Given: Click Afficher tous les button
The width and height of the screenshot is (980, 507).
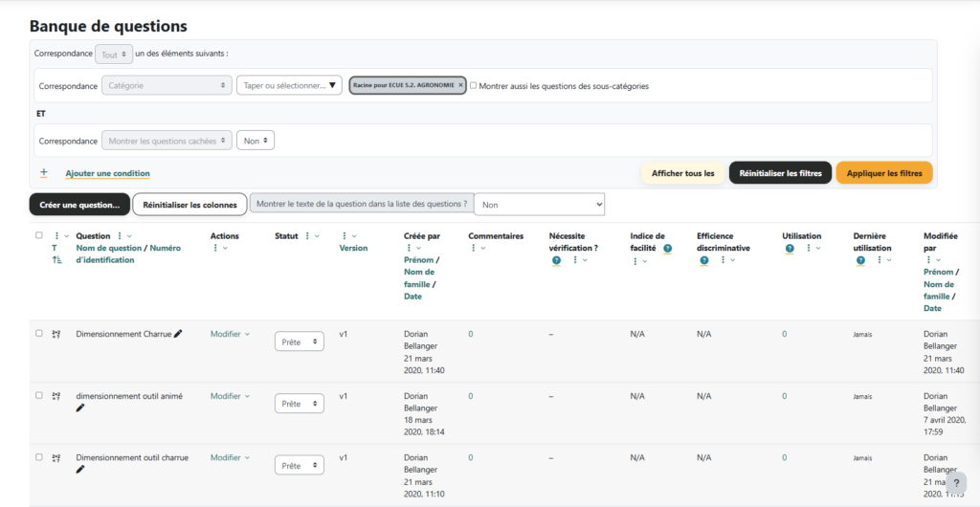Looking at the screenshot, I should pyautogui.click(x=683, y=173).
